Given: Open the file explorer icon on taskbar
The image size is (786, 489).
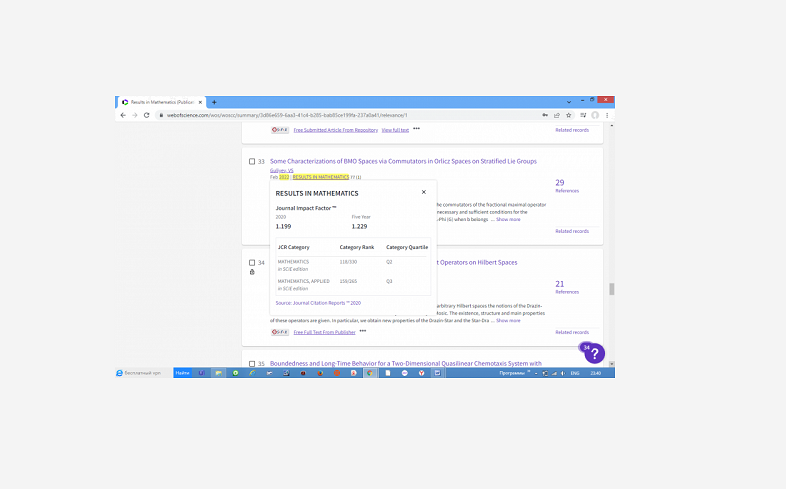Looking at the screenshot, I should pos(218,373).
